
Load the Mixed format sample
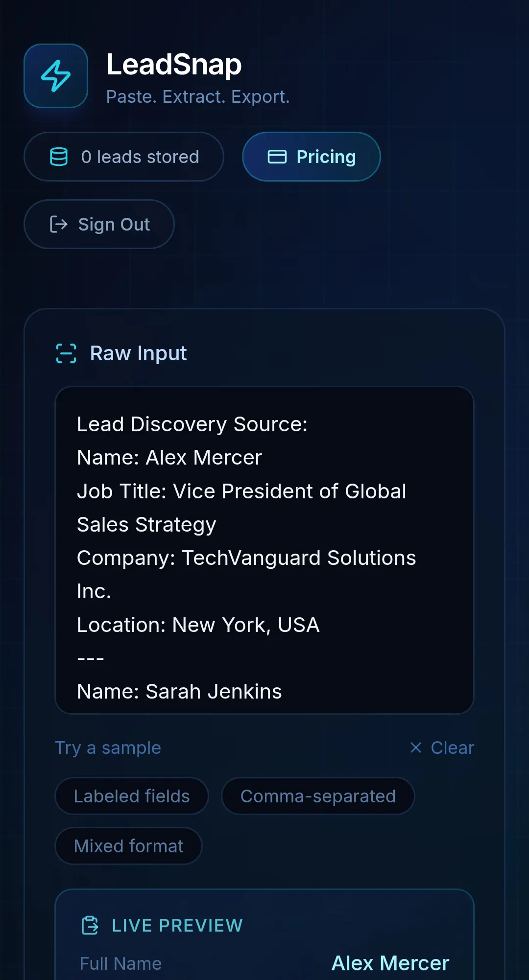pyautogui.click(x=128, y=846)
